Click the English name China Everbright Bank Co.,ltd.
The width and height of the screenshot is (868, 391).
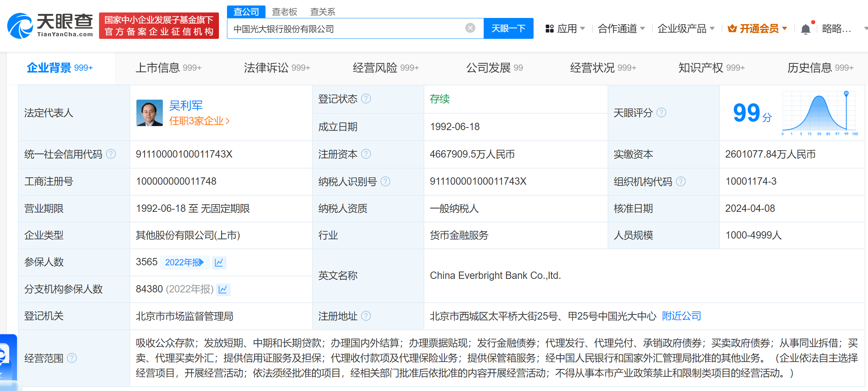(x=495, y=275)
